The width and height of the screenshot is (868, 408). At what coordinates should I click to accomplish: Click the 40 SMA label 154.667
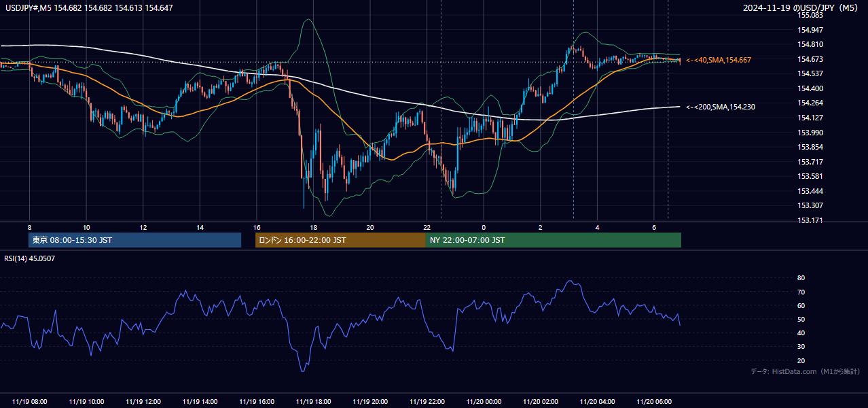point(719,60)
